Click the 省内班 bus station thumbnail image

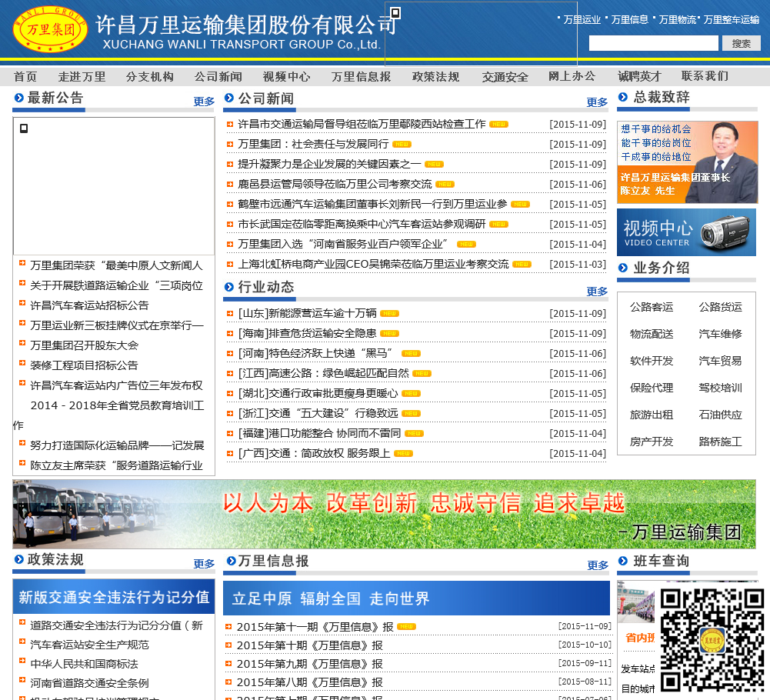coord(636,602)
